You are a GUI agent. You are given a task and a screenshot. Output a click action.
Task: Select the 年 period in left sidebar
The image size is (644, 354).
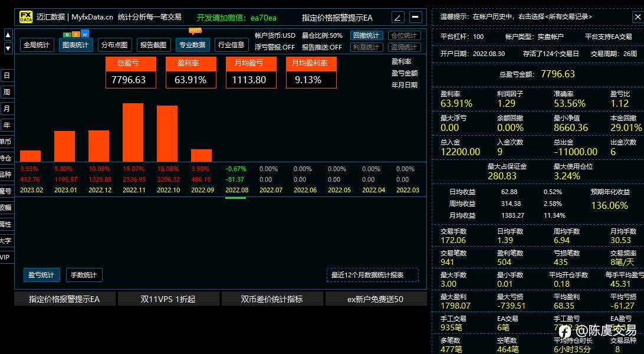pos(6,125)
